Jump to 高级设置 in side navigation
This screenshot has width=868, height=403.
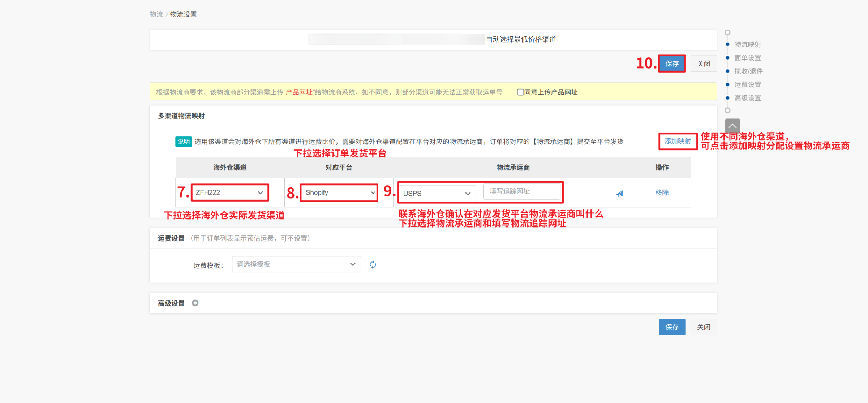747,98
